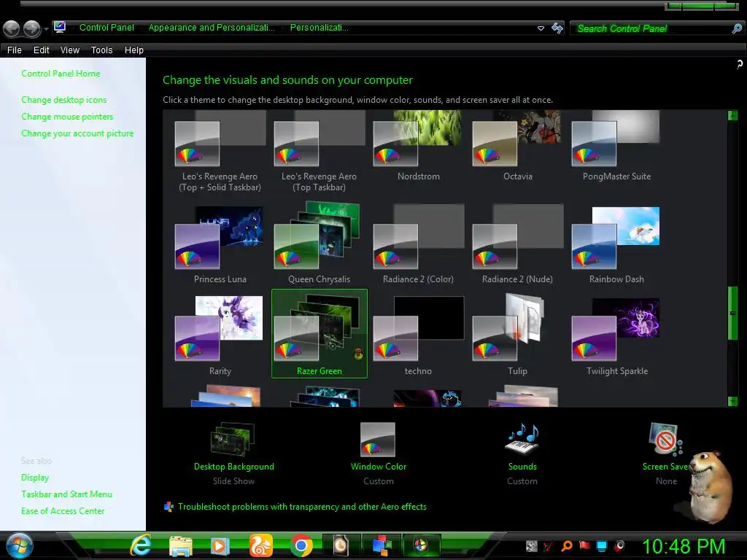Go to Appearance and Personalization breadcrumb

[x=212, y=28]
